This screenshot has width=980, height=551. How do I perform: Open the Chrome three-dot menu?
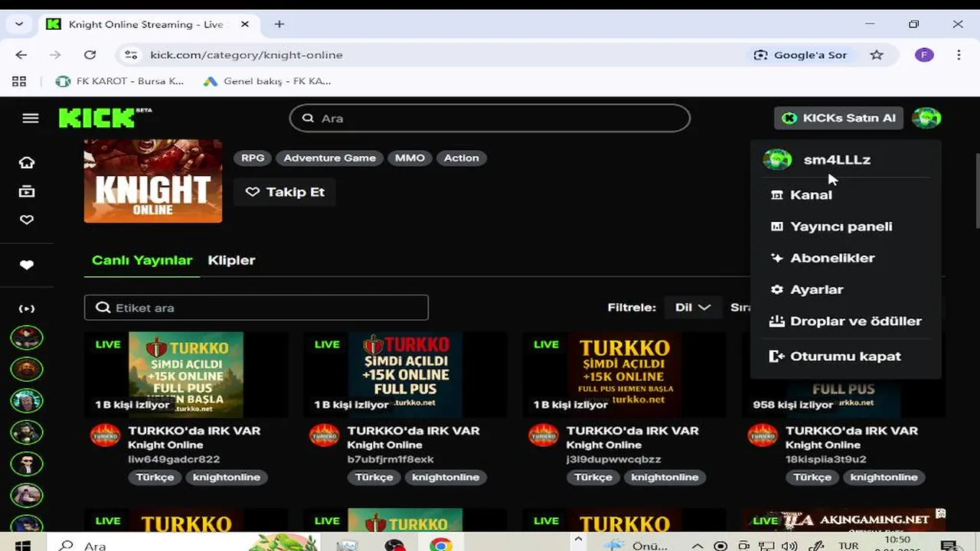click(x=959, y=55)
